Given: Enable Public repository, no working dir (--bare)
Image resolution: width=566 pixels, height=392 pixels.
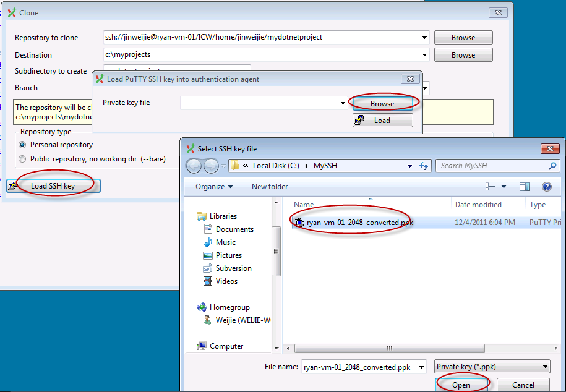Looking at the screenshot, I should coord(22,158).
